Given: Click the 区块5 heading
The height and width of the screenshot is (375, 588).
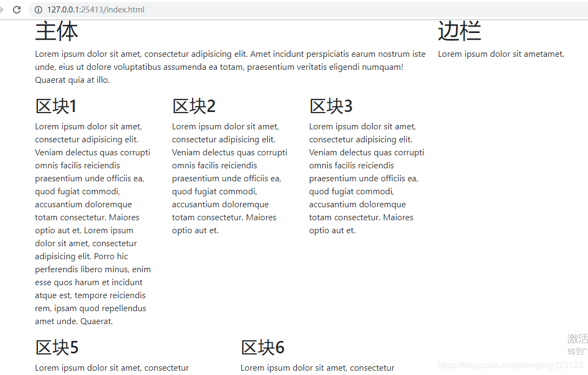Looking at the screenshot, I should click(x=57, y=347).
